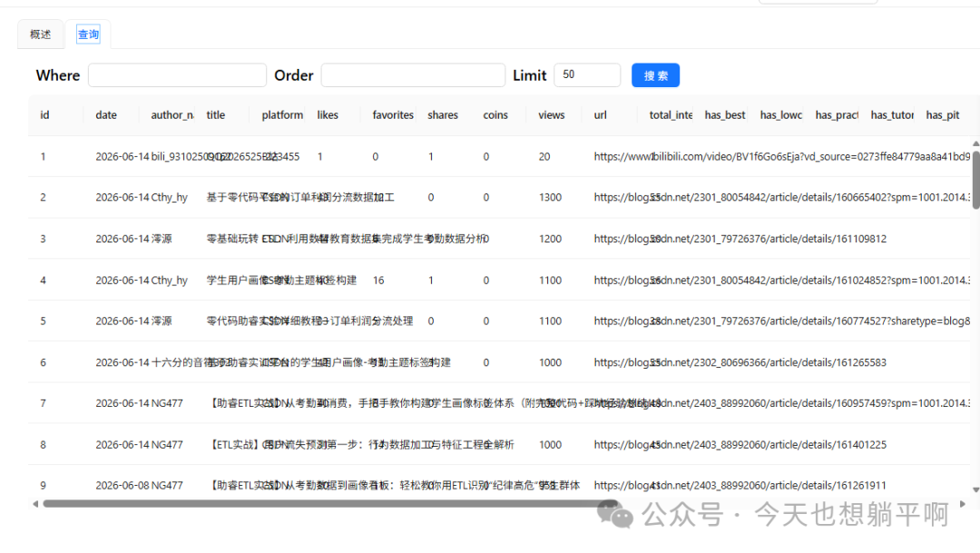This screenshot has height=553, width=980.
Task: Focus the Order input field
Action: pyautogui.click(x=413, y=75)
